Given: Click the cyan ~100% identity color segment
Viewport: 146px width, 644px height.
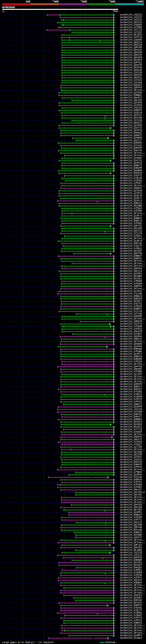Looking at the screenshot, I should click(130, 4).
